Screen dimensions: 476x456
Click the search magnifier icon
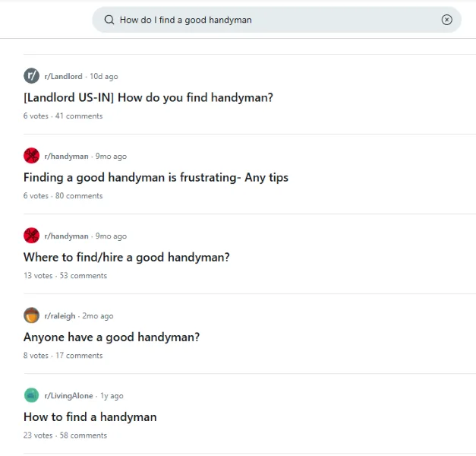(109, 20)
